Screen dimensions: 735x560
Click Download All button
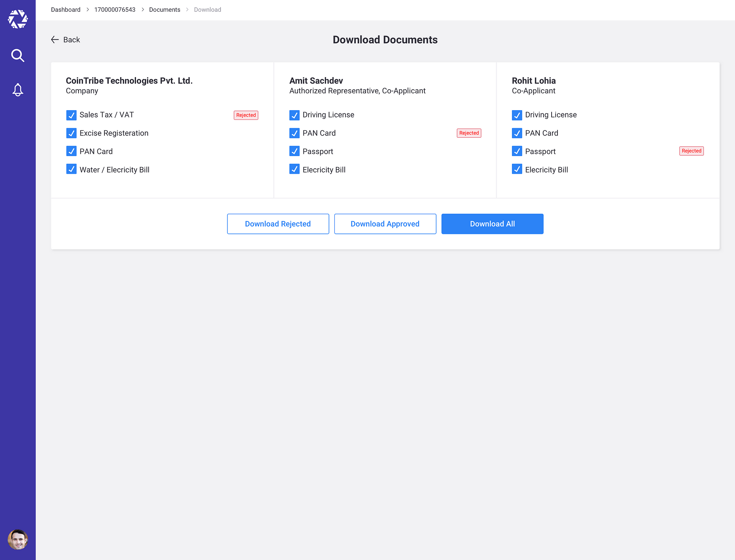(492, 224)
